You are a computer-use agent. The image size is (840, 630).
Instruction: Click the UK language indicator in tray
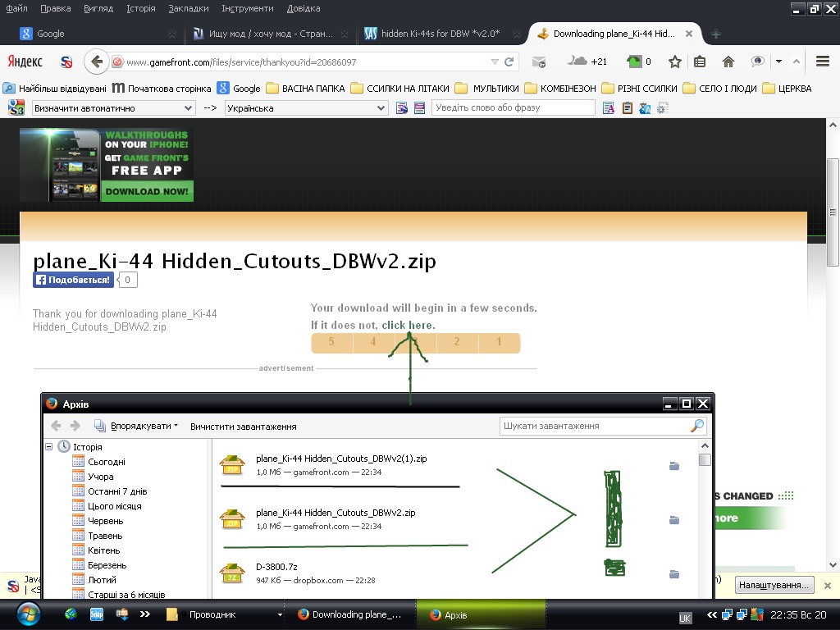685,618
